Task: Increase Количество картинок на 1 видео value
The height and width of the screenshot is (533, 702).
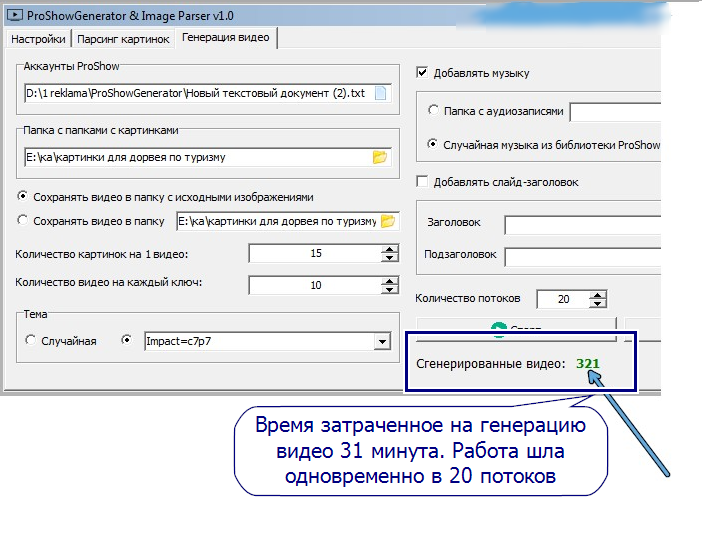Action: tap(390, 249)
